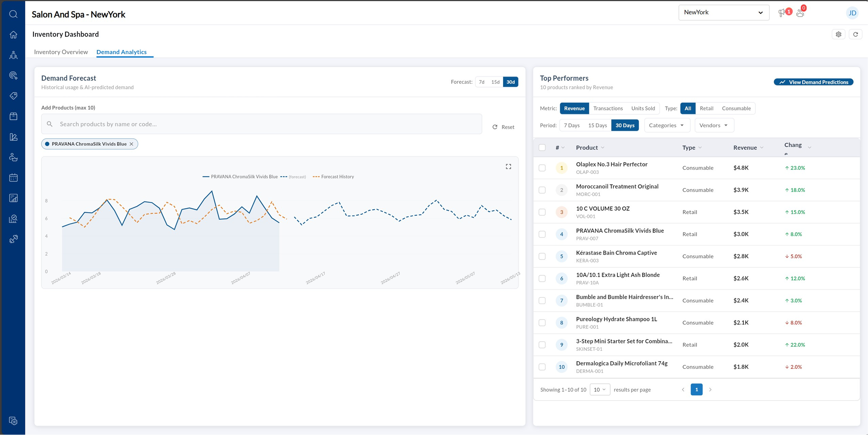The height and width of the screenshot is (435, 868).
Task: Expand the Categories filter dropdown
Action: (x=666, y=125)
